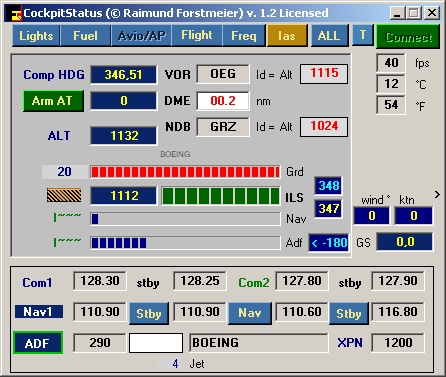
Task: Maximize the CockpitStatus window
Action: [414, 13]
